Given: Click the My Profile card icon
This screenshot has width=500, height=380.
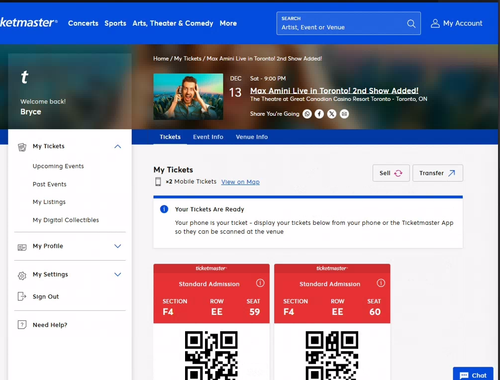Looking at the screenshot, I should click(22, 247).
